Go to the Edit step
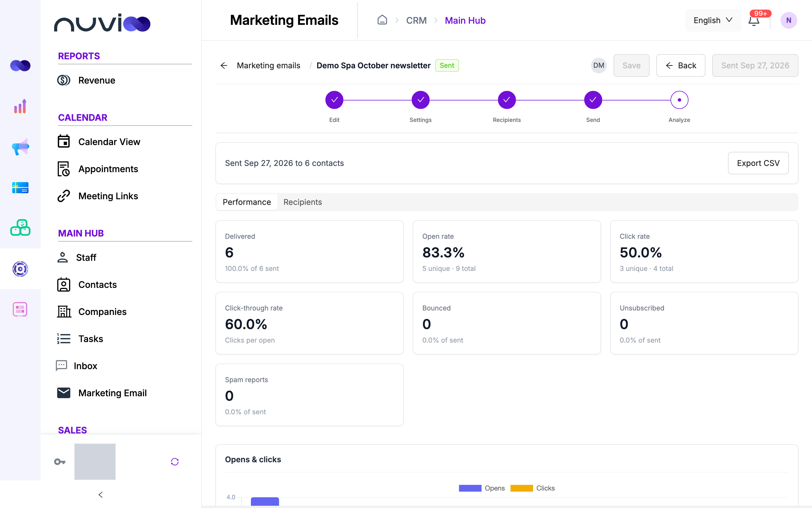Image resolution: width=812 pixels, height=508 pixels. pyautogui.click(x=334, y=100)
